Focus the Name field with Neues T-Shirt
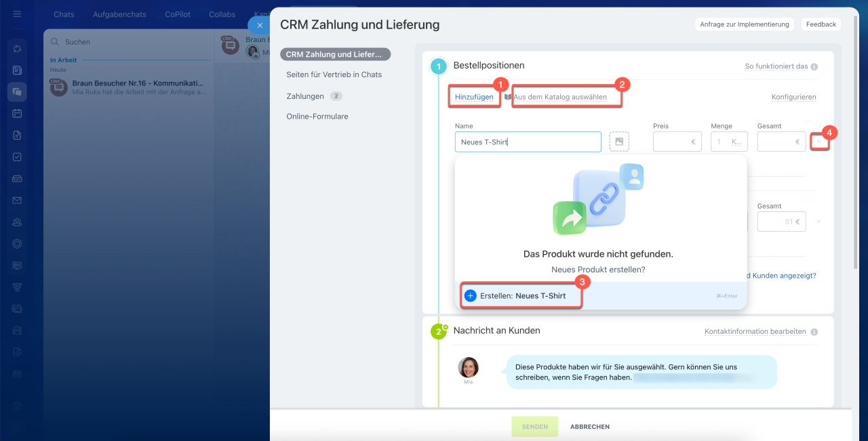 pos(528,142)
